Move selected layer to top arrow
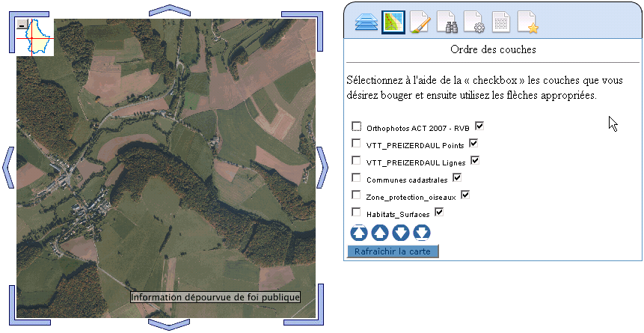Viewport: 644px width, 333px height. point(358,233)
